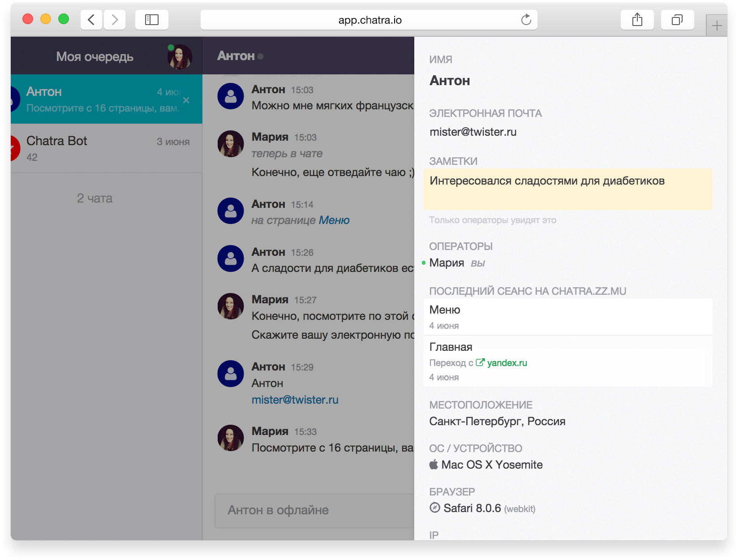Open the Safari share menu

tap(637, 20)
